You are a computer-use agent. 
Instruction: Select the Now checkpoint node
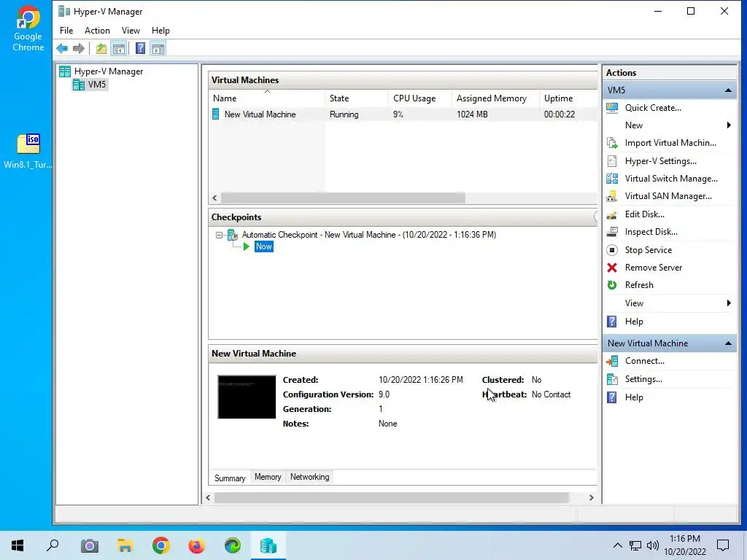tap(263, 246)
